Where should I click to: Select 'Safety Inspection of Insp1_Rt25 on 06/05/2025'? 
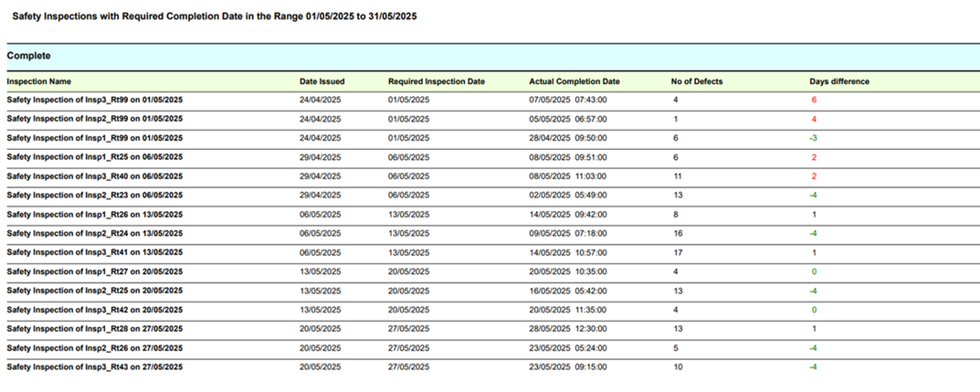pyautogui.click(x=95, y=157)
